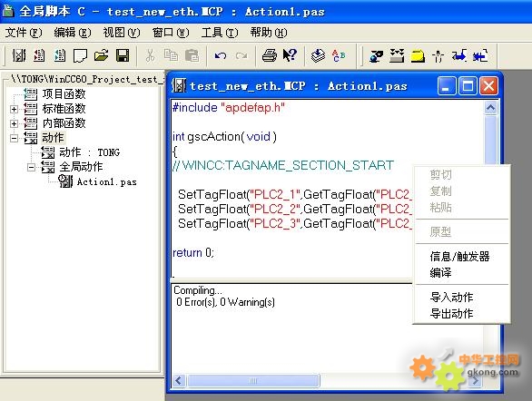Click the editor scroll-up arrow

pyautogui.click(x=490, y=108)
